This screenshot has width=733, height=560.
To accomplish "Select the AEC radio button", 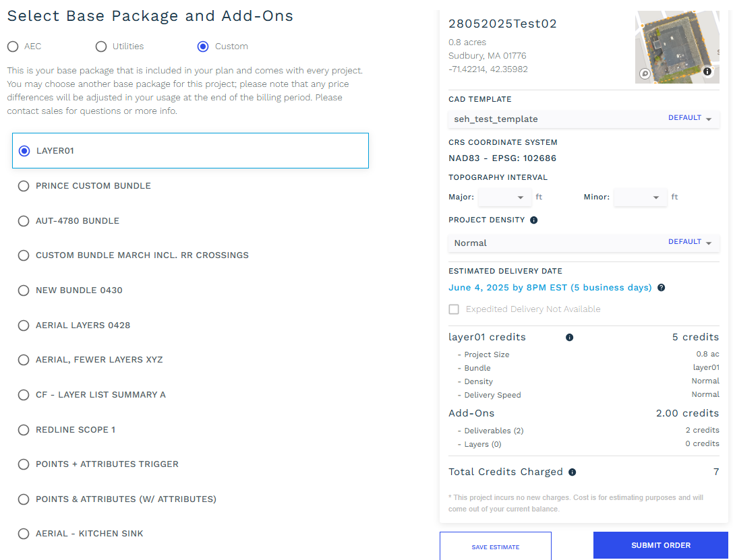I will click(x=13, y=46).
